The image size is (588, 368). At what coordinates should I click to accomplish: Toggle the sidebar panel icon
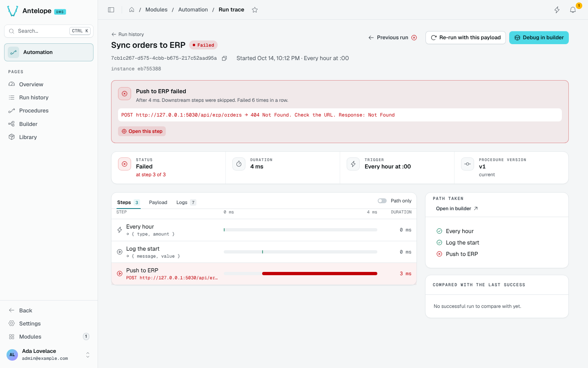tap(111, 10)
